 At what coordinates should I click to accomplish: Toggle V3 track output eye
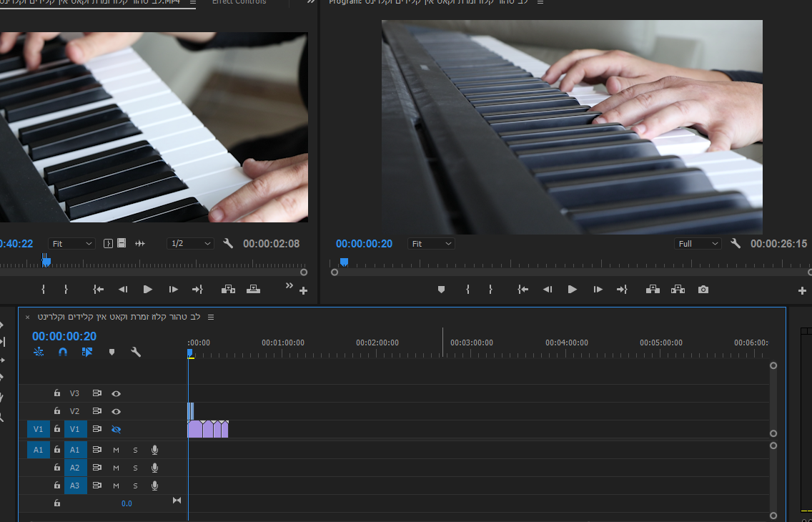116,393
